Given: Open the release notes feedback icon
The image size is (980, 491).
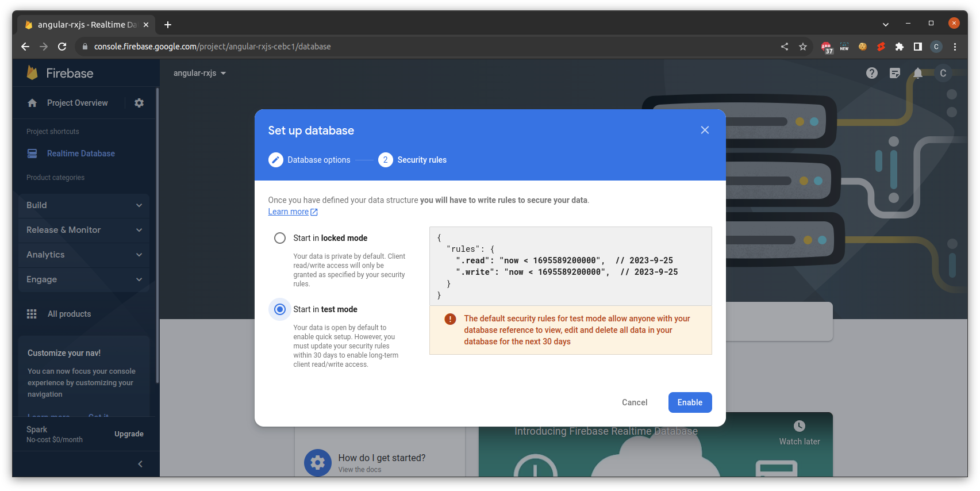Looking at the screenshot, I should (895, 73).
